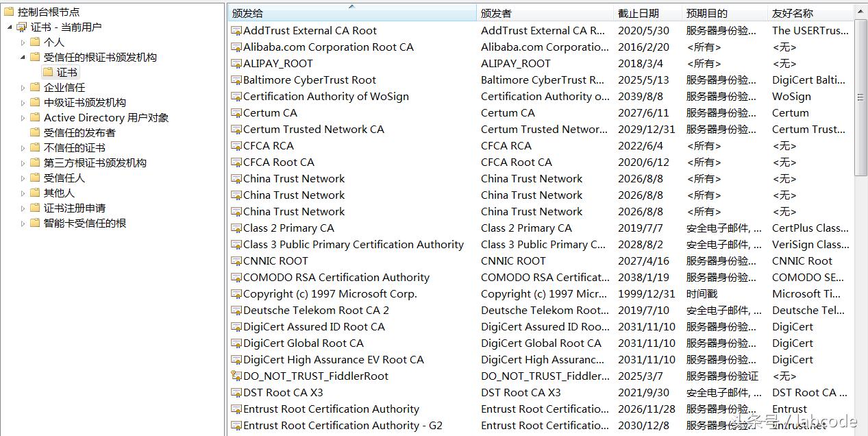Select the 智能卡受信任的根 folder
868x436 pixels.
pyautogui.click(x=85, y=223)
